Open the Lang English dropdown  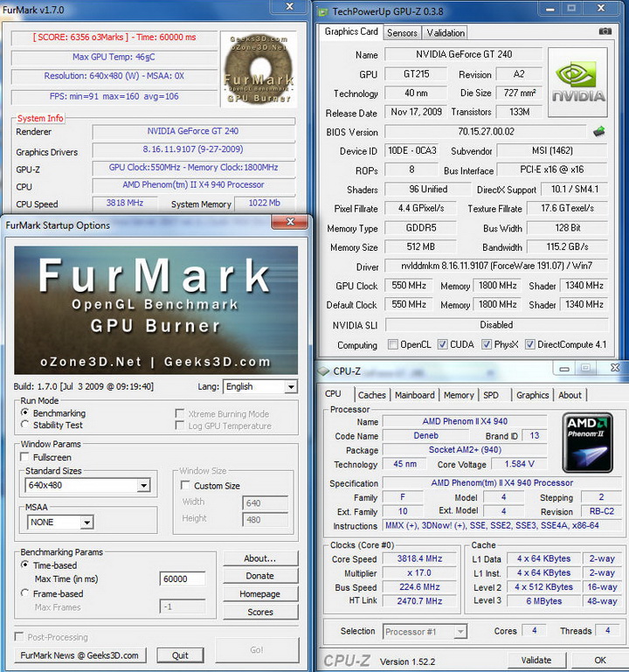pos(259,386)
